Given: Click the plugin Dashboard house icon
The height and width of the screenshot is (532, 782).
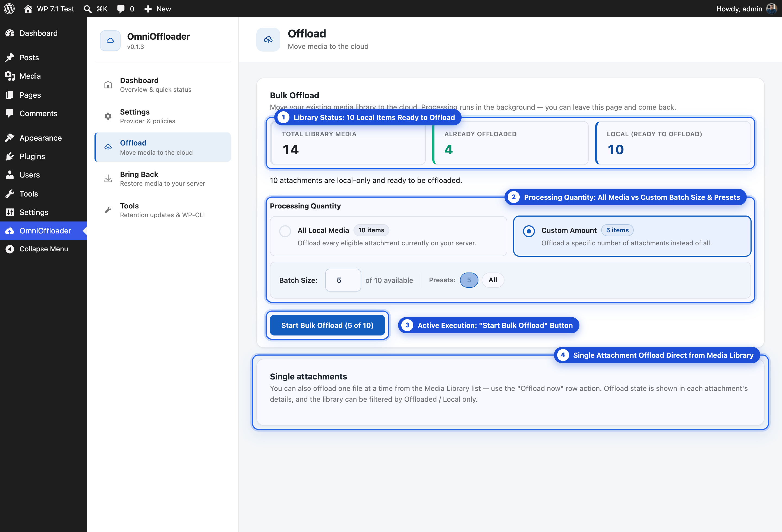Looking at the screenshot, I should [x=108, y=85].
